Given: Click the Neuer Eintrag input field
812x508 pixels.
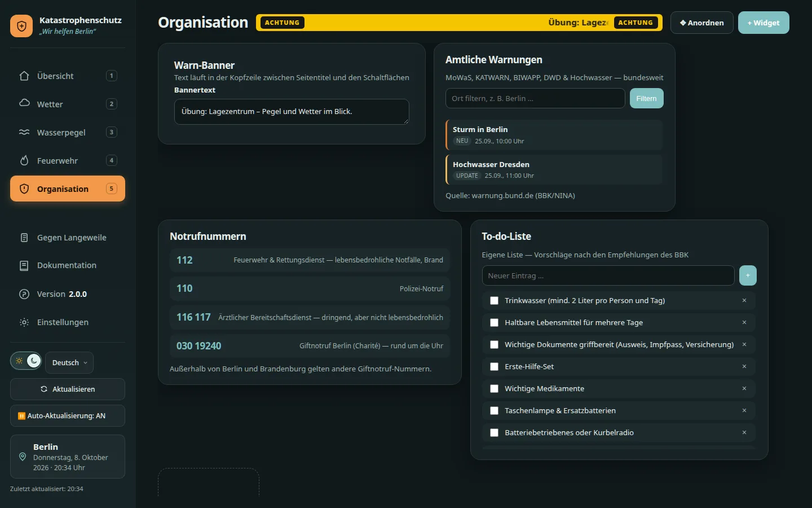Looking at the screenshot, I should pos(608,275).
